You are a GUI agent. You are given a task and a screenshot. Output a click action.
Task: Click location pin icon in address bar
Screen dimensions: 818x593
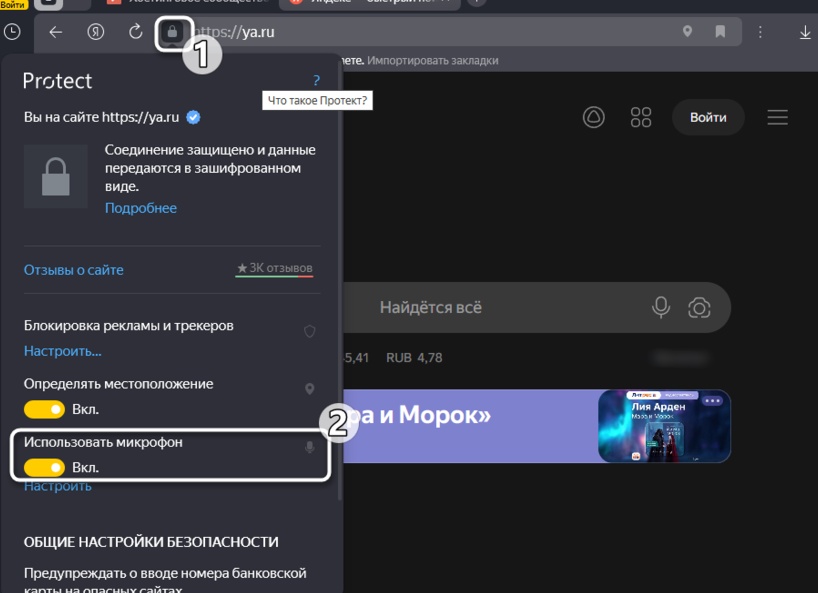point(688,31)
